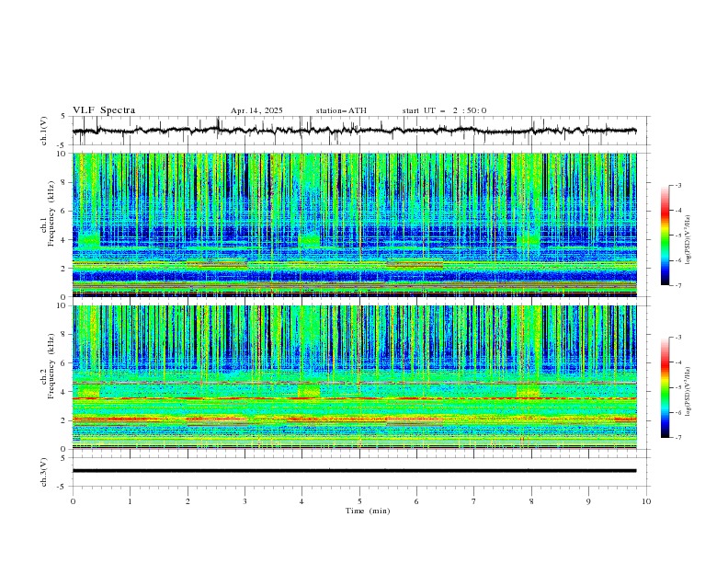Click the "-7" tick on ch.2 colorbar
728x563 pixels.
click(677, 437)
